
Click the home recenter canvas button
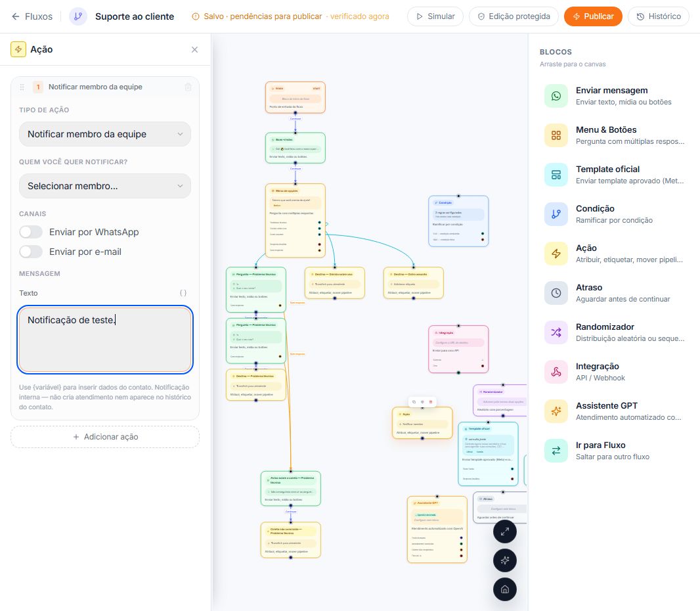pyautogui.click(x=505, y=589)
